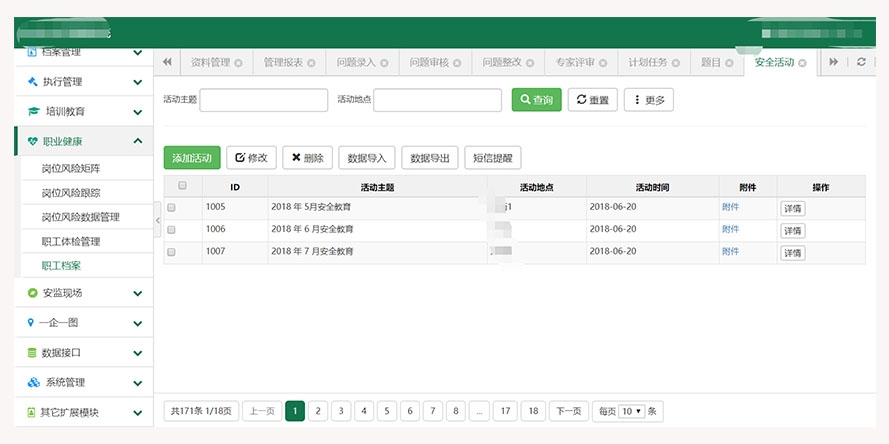Click the map pin icon beside 一企一图

31,323
